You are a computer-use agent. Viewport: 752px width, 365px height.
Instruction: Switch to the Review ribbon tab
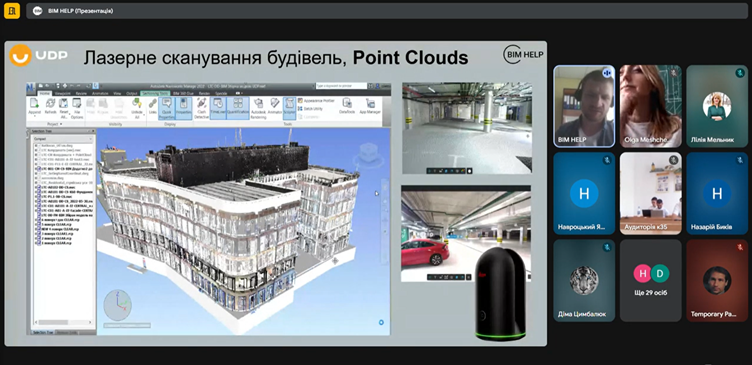click(81, 94)
